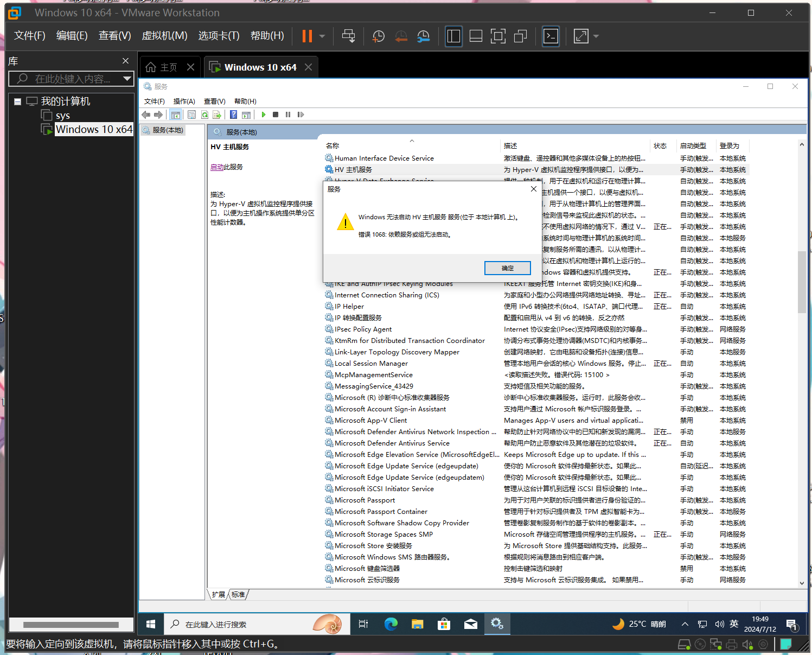Enter full screen mode icon in VMware toolbar
Image resolution: width=812 pixels, height=655 pixels.
[x=498, y=36]
